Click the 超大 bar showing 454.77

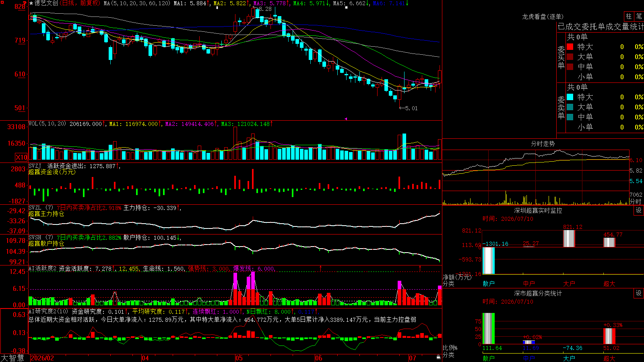pyautogui.click(x=609, y=242)
